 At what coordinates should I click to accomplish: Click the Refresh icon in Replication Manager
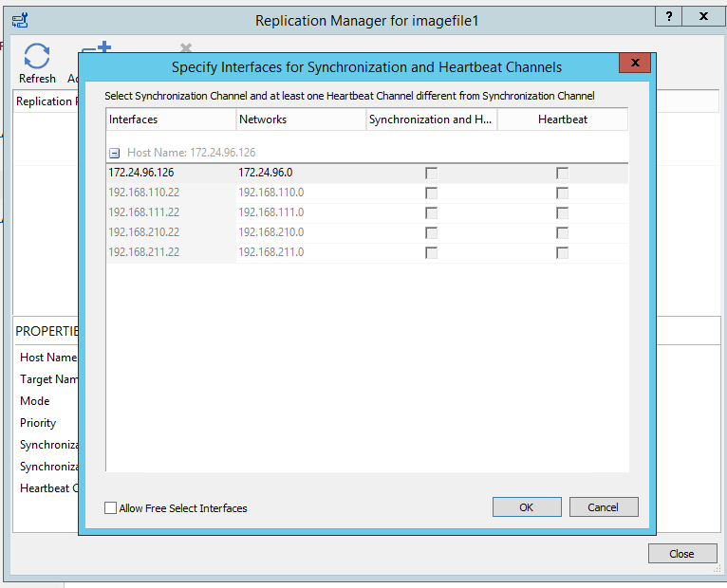37,56
